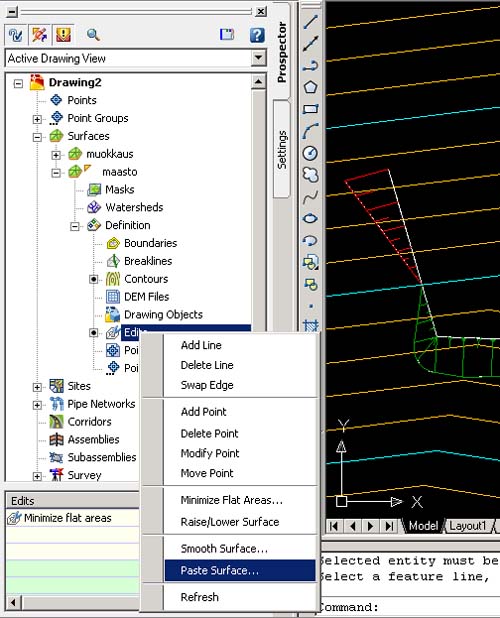
Task: Select the Ellipse draw tool
Action: (310, 218)
